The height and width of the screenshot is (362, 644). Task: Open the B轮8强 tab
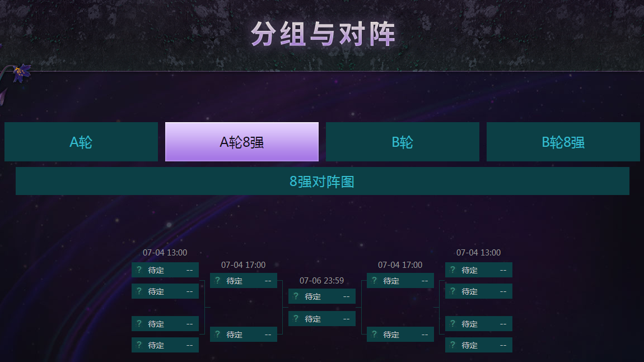click(x=563, y=142)
